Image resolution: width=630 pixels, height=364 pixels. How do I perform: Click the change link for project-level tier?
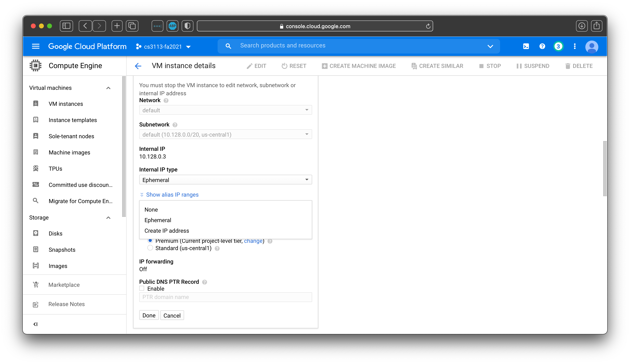coord(253,241)
